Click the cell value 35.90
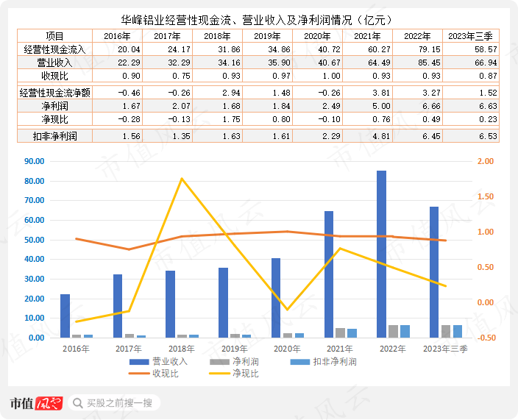This screenshot has height=420, width=518. coord(279,63)
